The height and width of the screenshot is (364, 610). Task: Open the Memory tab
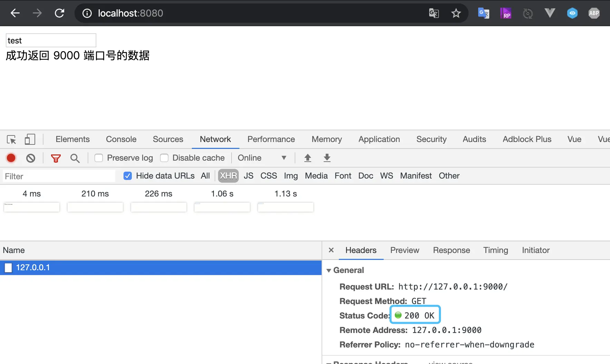(327, 139)
